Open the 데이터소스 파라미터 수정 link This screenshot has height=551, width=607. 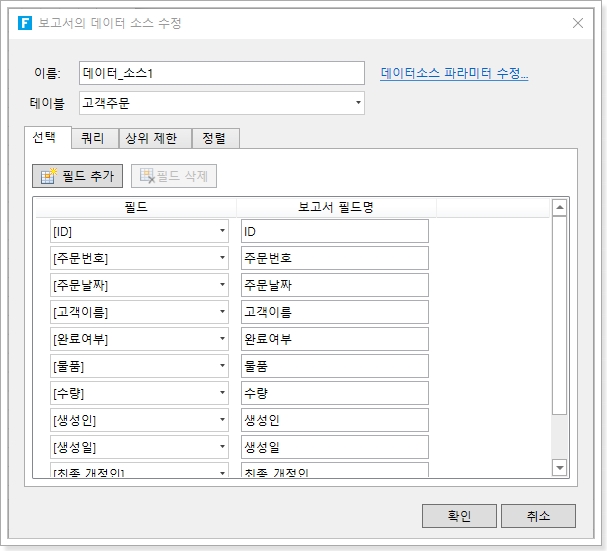(454, 73)
